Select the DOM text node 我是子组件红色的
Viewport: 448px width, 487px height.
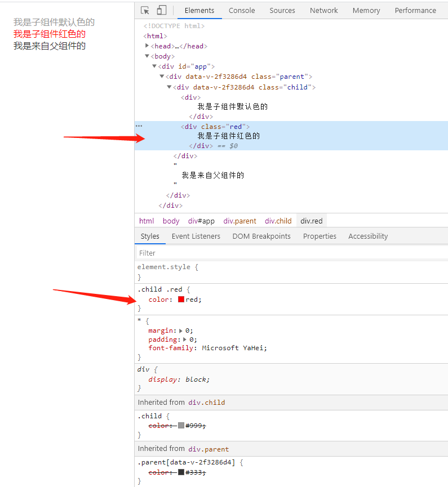228,136
